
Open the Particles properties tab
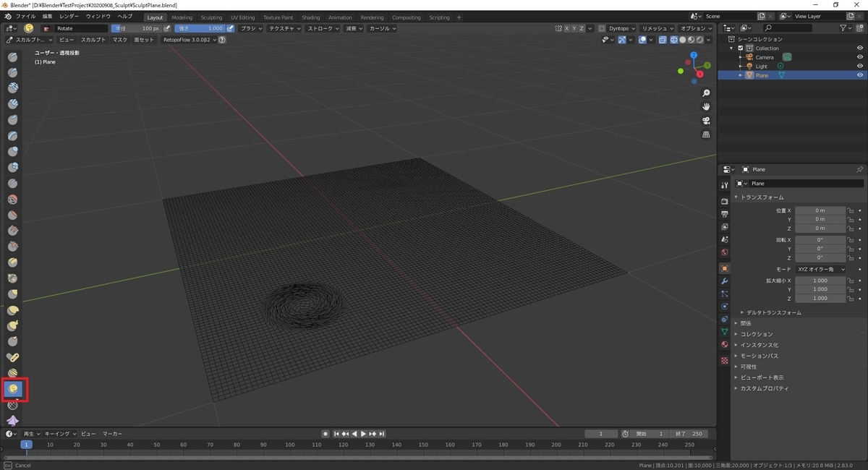click(725, 294)
